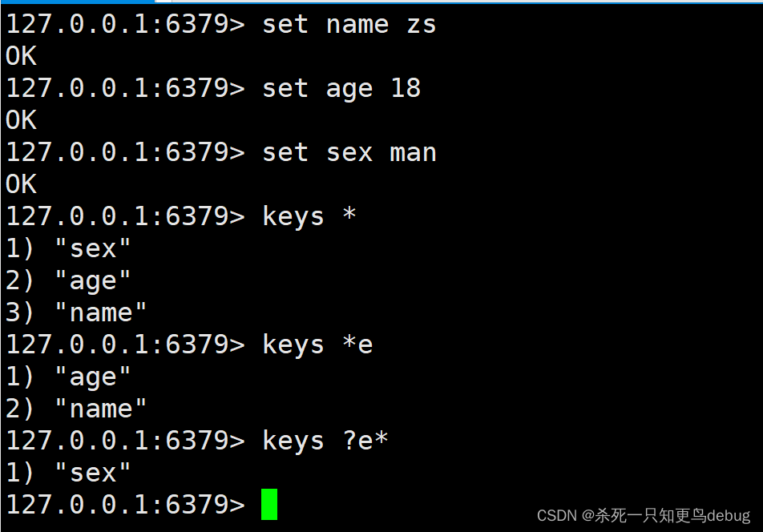This screenshot has width=763, height=532.
Task: Click the 'set sex man' command text
Action: pos(349,153)
